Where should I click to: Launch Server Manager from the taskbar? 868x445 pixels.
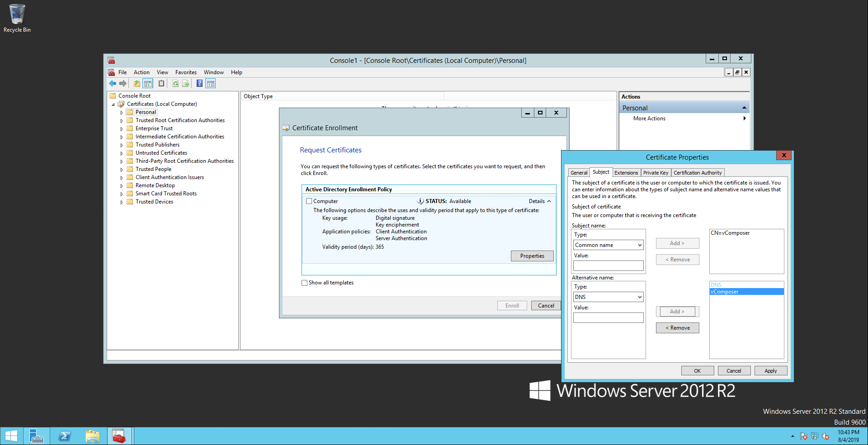tap(36, 436)
